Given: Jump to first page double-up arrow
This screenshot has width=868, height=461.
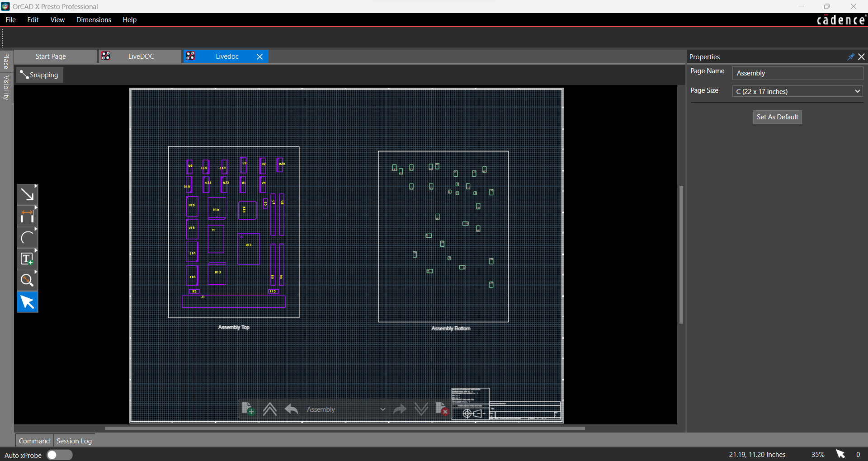Looking at the screenshot, I should coord(270,409).
